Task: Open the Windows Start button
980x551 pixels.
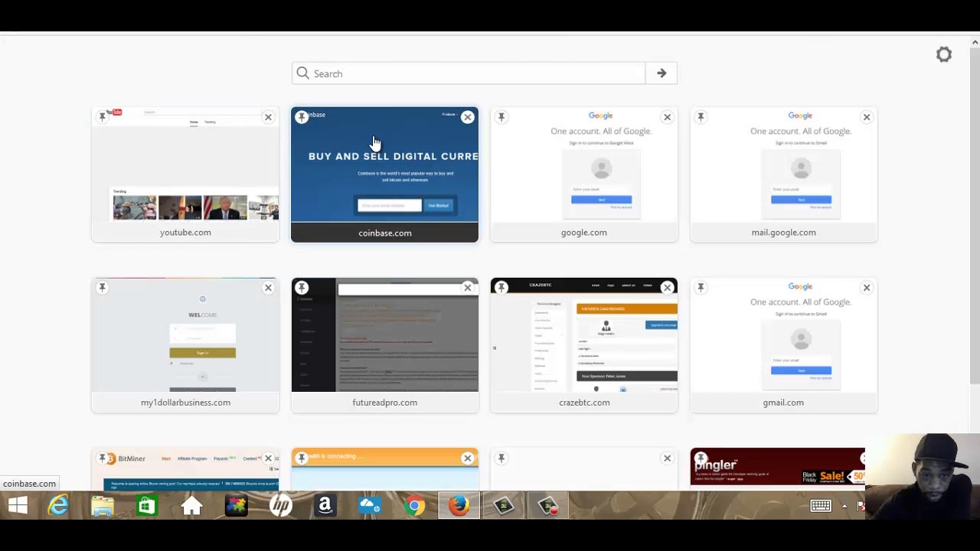Action: (18, 505)
